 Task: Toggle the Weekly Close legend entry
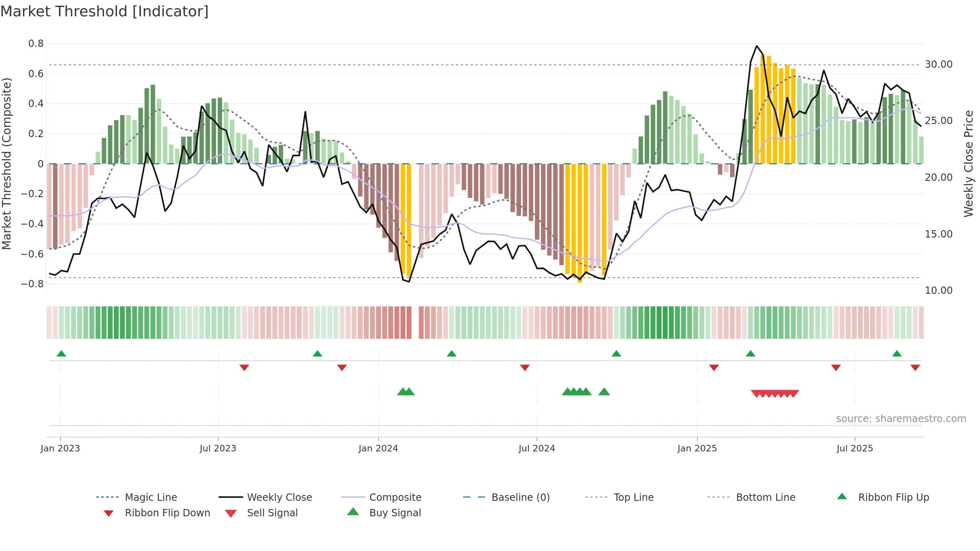(265, 497)
